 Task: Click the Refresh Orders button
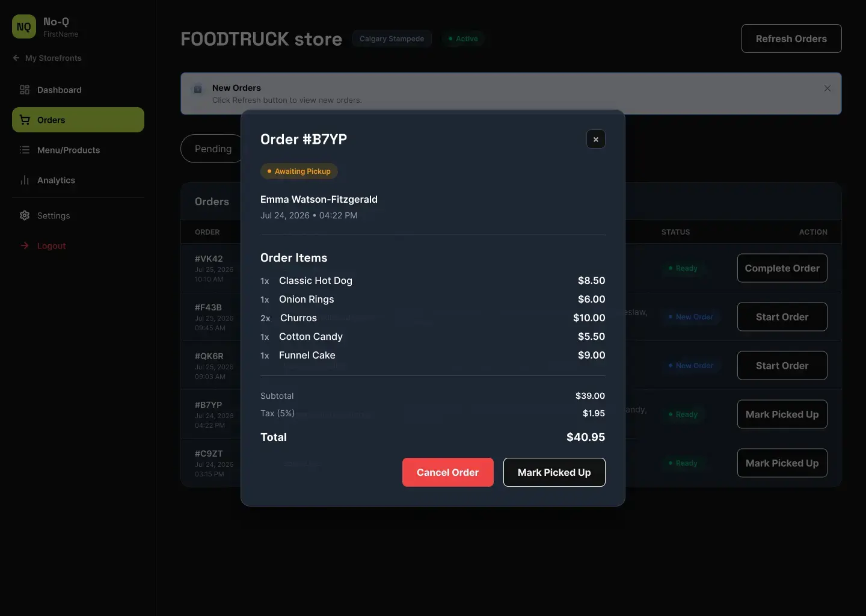(x=791, y=38)
